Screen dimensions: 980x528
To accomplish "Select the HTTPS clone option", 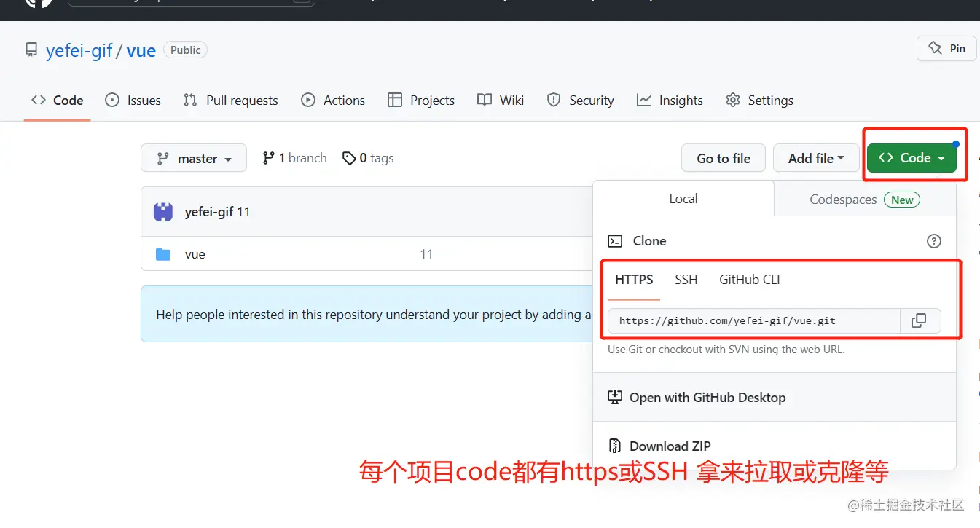I will [x=634, y=280].
